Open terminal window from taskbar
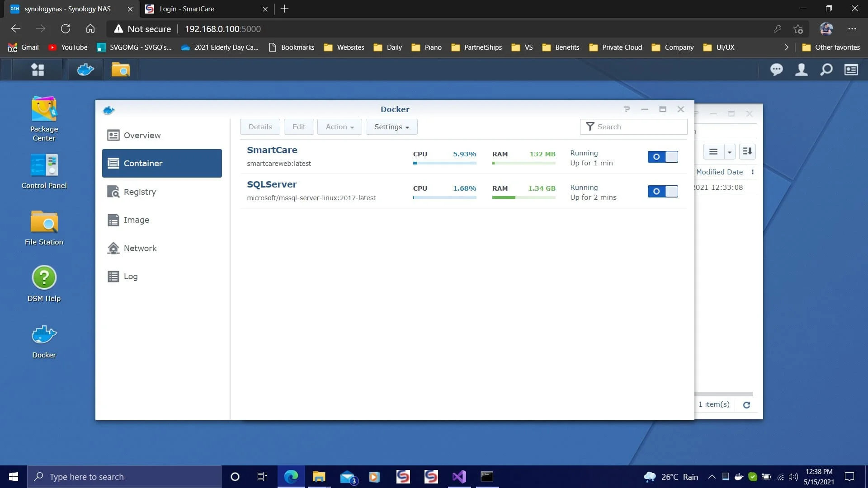The image size is (868, 488). click(x=487, y=477)
